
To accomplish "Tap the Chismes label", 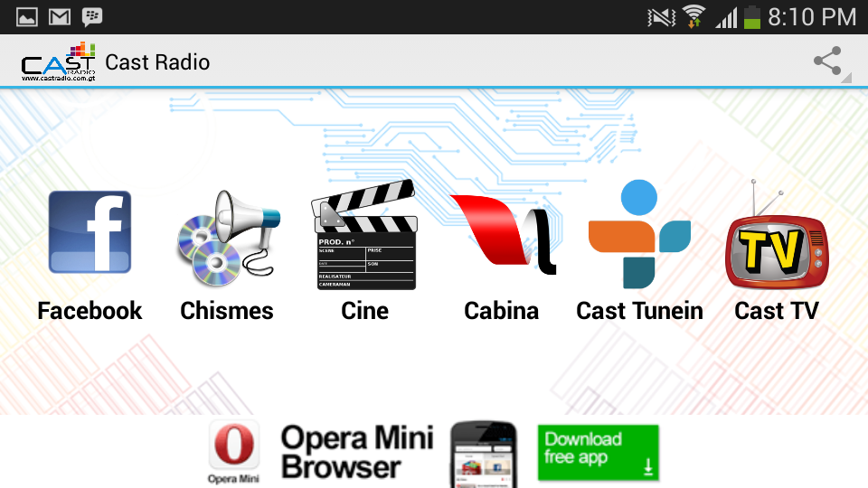I will pyautogui.click(x=227, y=311).
